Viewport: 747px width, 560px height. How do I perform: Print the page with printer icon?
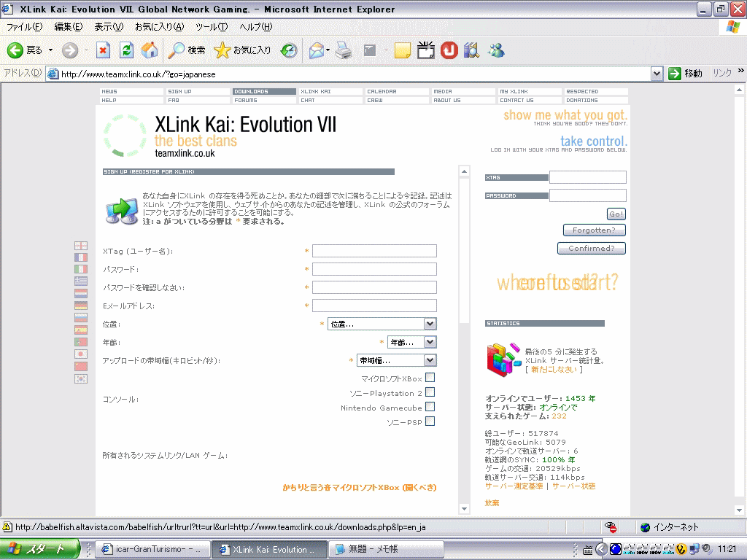pyautogui.click(x=343, y=50)
